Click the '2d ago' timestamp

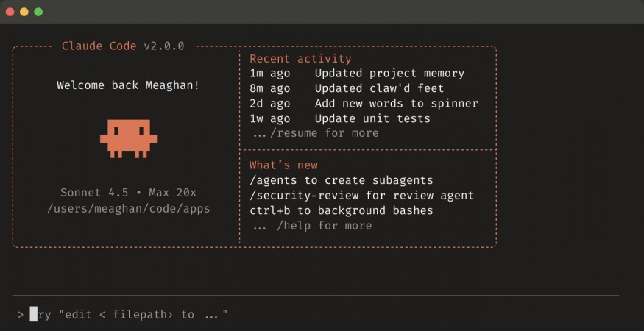click(270, 104)
